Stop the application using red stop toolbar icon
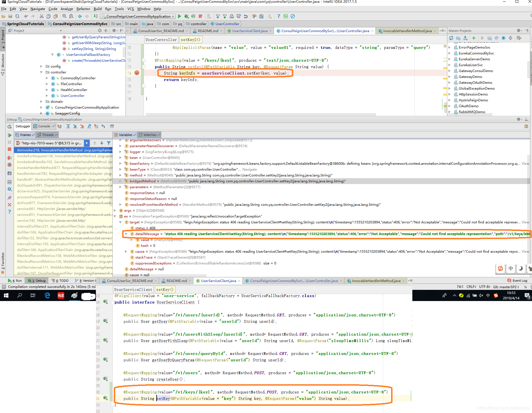This screenshot has width=532, height=413. click(200, 16)
